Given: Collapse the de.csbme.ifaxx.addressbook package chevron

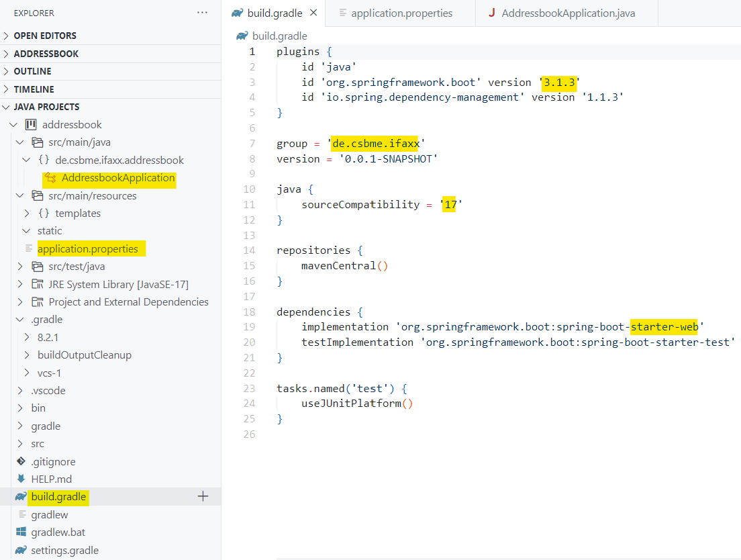Looking at the screenshot, I should click(26, 160).
